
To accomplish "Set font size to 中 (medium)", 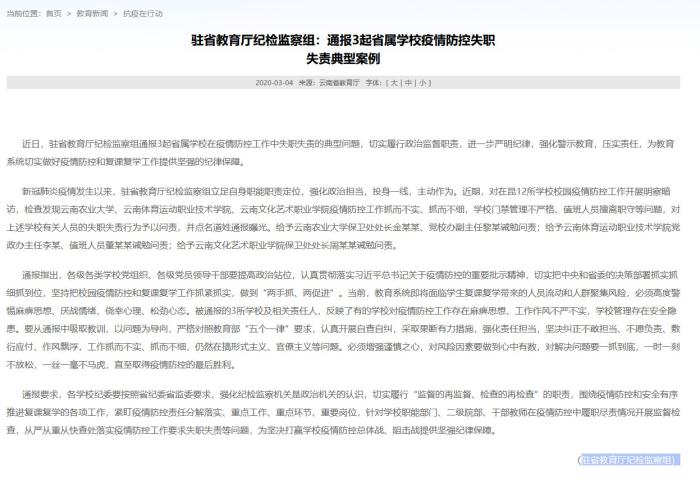I will pos(410,83).
